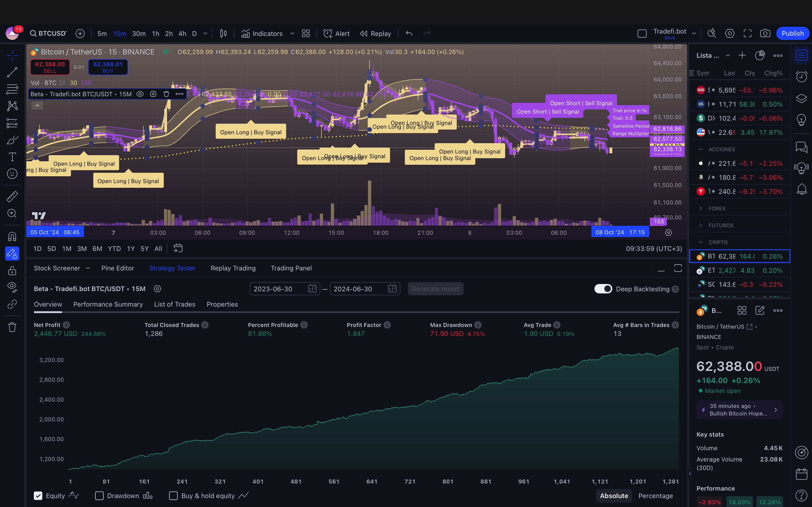Enable the Drawdown checkbox
Screen dimensions: 812x507
tap(99, 495)
